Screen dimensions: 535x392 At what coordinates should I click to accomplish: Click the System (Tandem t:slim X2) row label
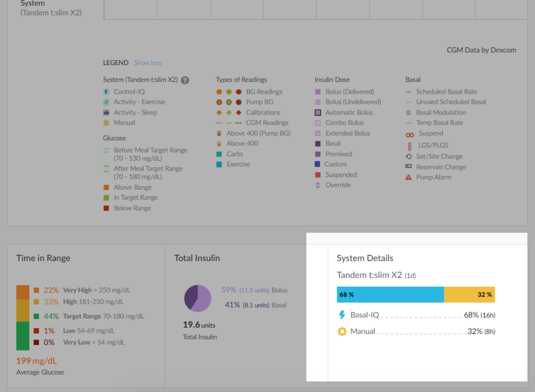[x=51, y=8]
